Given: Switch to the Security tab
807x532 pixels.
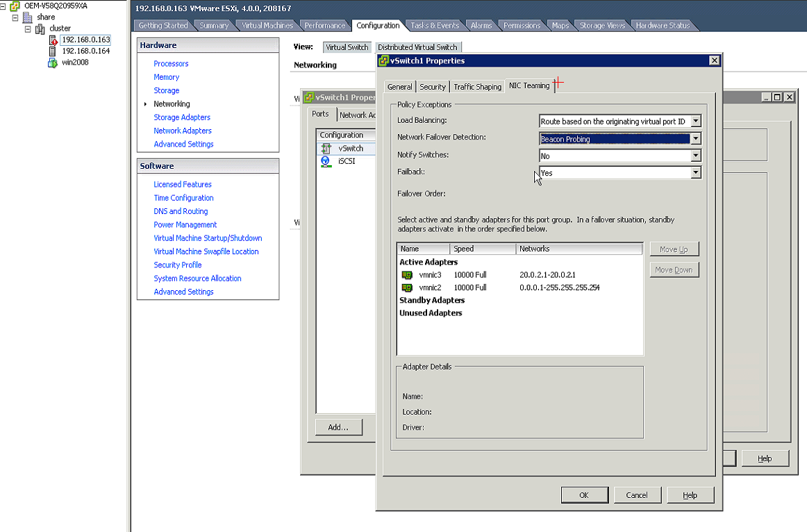Looking at the screenshot, I should coord(432,87).
